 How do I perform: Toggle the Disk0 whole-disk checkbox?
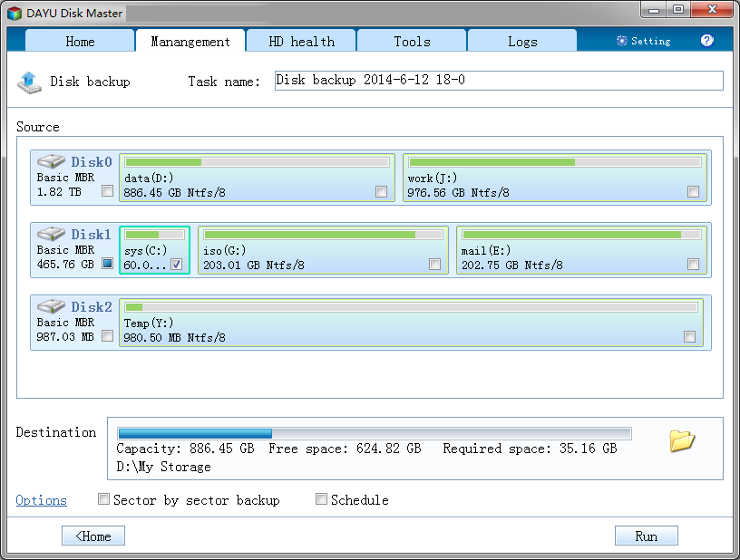pyautogui.click(x=108, y=191)
